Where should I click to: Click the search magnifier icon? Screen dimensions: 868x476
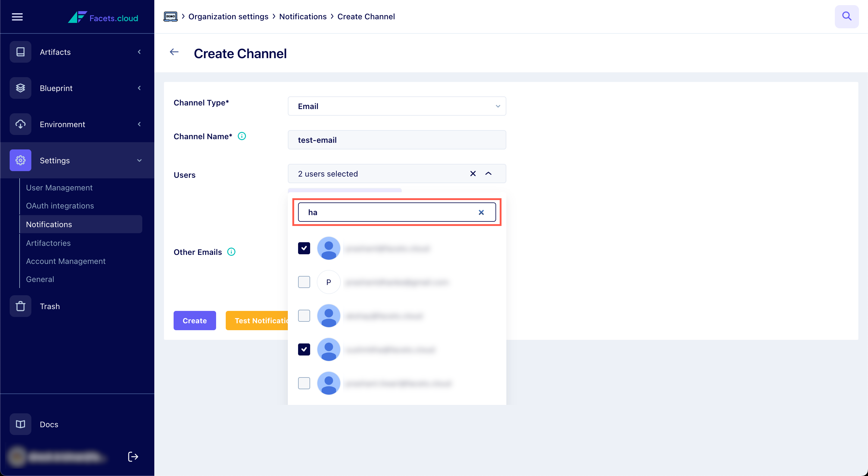846,16
